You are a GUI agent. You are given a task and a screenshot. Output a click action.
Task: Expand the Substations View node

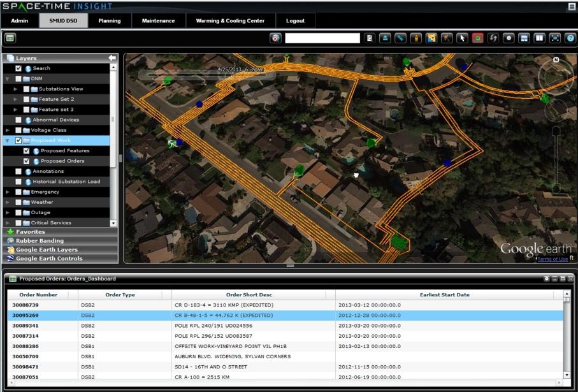click(15, 89)
